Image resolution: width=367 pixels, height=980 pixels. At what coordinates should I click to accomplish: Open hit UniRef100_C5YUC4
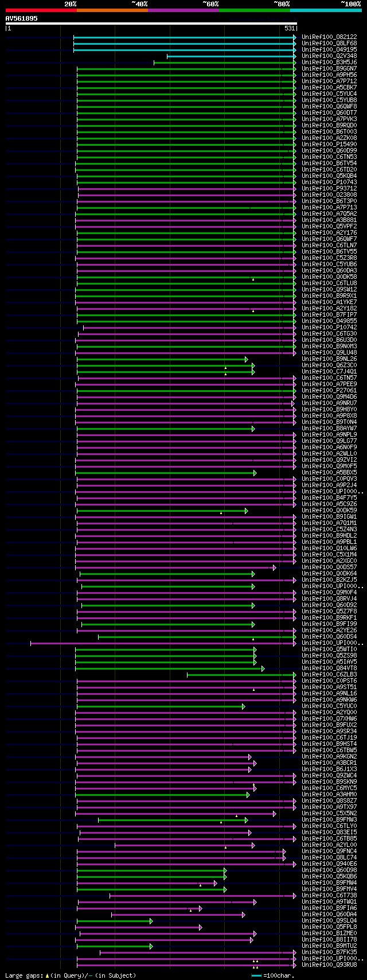point(329,94)
